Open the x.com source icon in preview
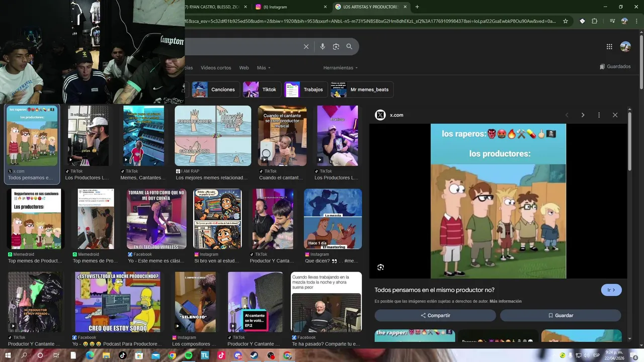 pyautogui.click(x=380, y=115)
